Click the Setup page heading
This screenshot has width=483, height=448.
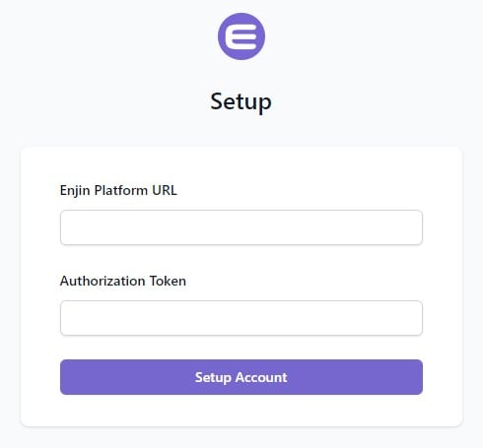pyautogui.click(x=241, y=102)
